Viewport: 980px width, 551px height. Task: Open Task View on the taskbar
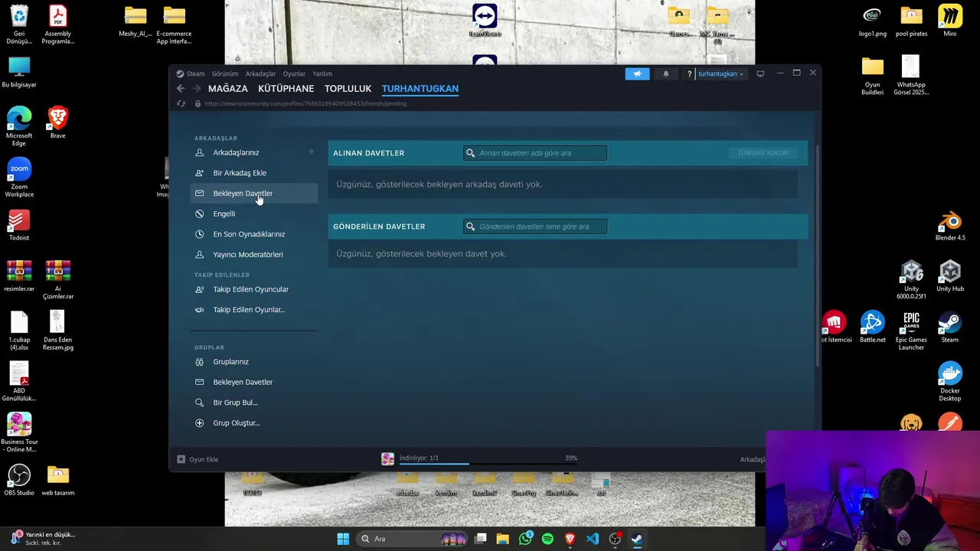click(481, 539)
